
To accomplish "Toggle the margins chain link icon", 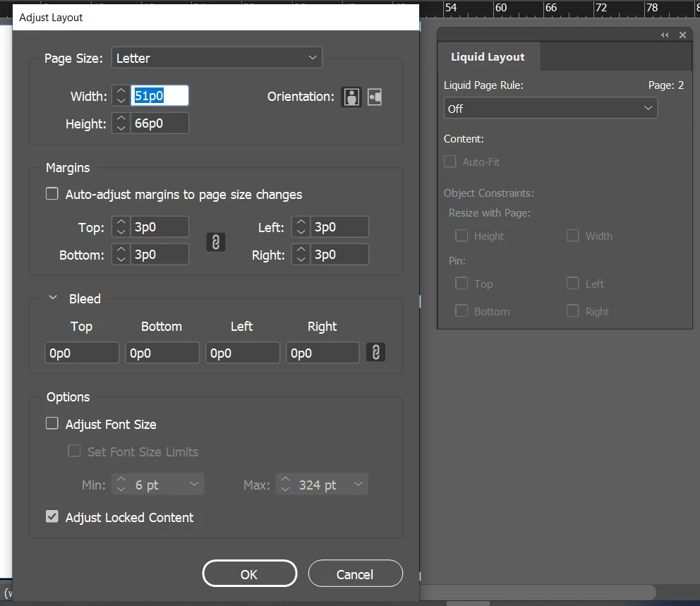I will [216, 242].
